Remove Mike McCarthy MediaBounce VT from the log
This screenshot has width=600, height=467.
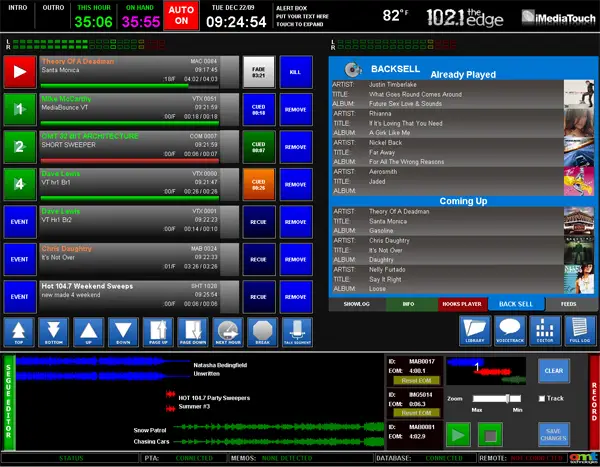tap(296, 109)
